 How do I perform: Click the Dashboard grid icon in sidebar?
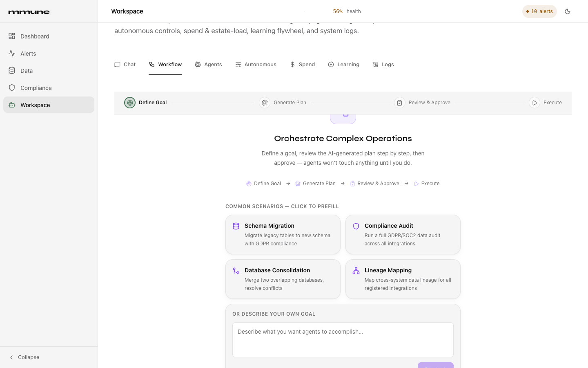pos(12,36)
